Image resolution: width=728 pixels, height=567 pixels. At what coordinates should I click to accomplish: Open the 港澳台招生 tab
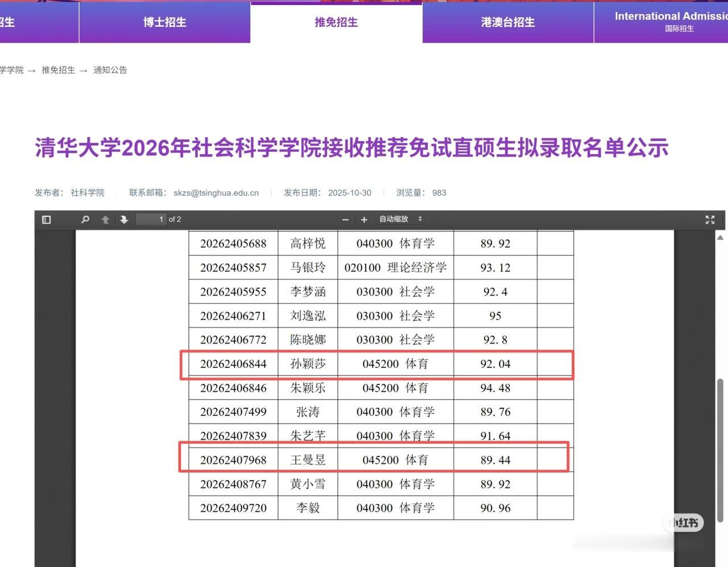pyautogui.click(x=508, y=22)
